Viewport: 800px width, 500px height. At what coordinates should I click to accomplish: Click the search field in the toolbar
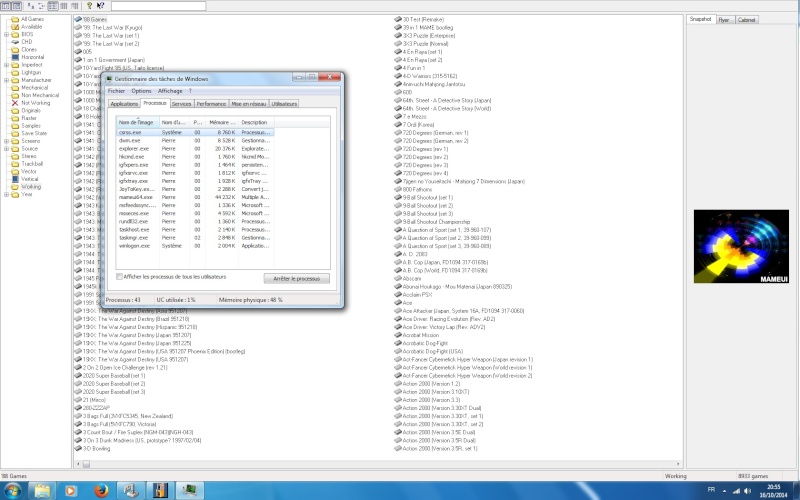coord(159,6)
